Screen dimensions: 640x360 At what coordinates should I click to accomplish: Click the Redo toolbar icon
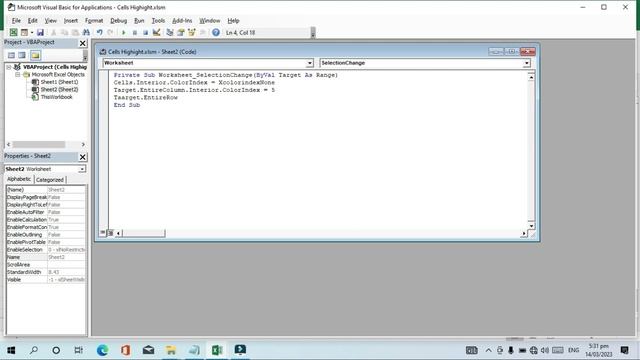click(110, 32)
